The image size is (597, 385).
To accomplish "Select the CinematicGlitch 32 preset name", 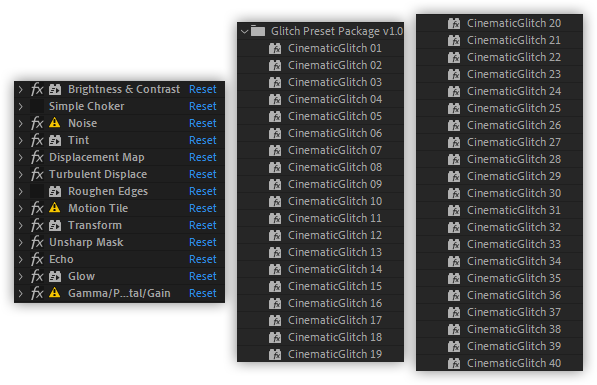I will pos(514,227).
